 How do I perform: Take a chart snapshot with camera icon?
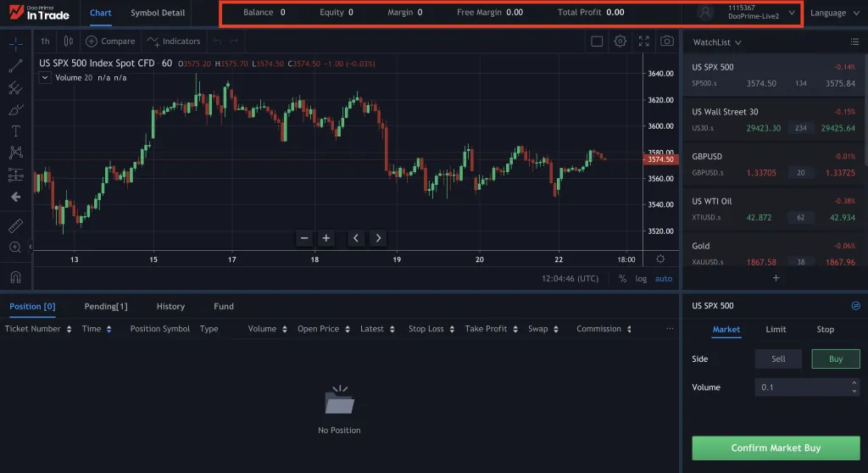667,41
